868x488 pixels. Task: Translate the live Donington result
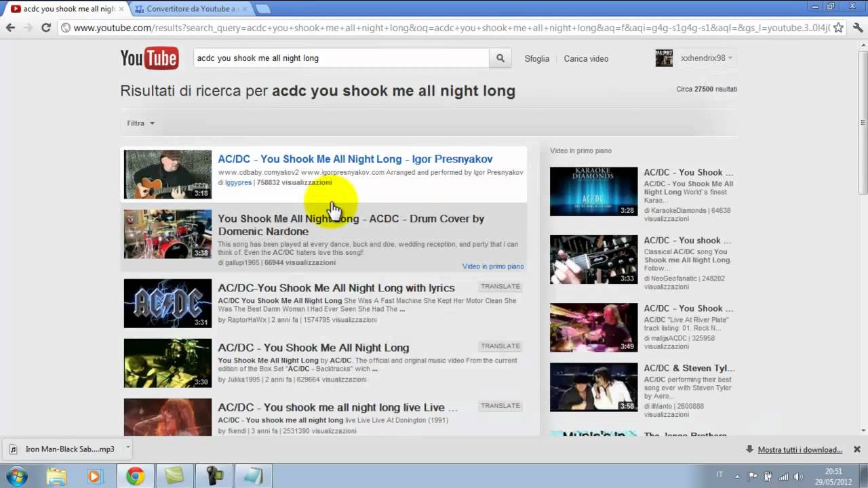[500, 405]
